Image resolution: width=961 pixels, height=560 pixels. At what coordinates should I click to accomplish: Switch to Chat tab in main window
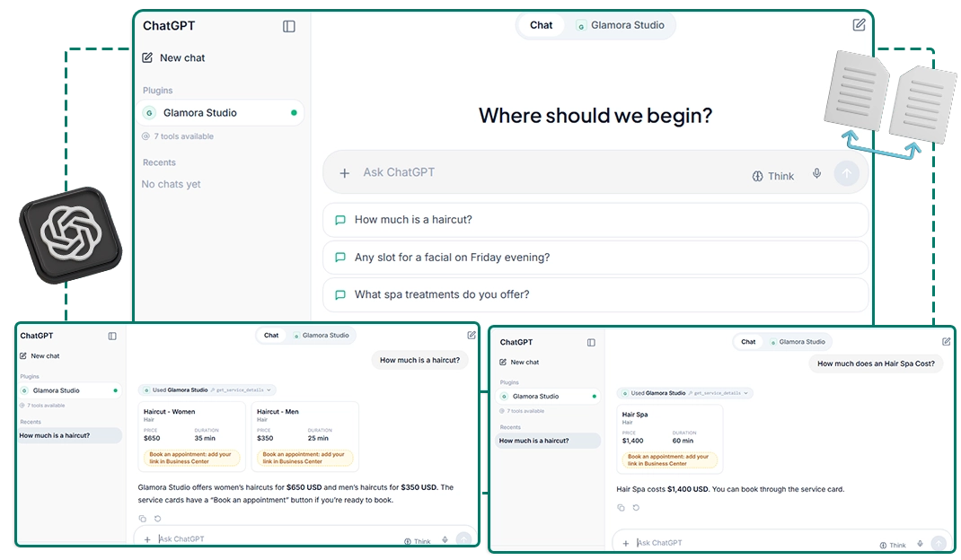tap(542, 25)
